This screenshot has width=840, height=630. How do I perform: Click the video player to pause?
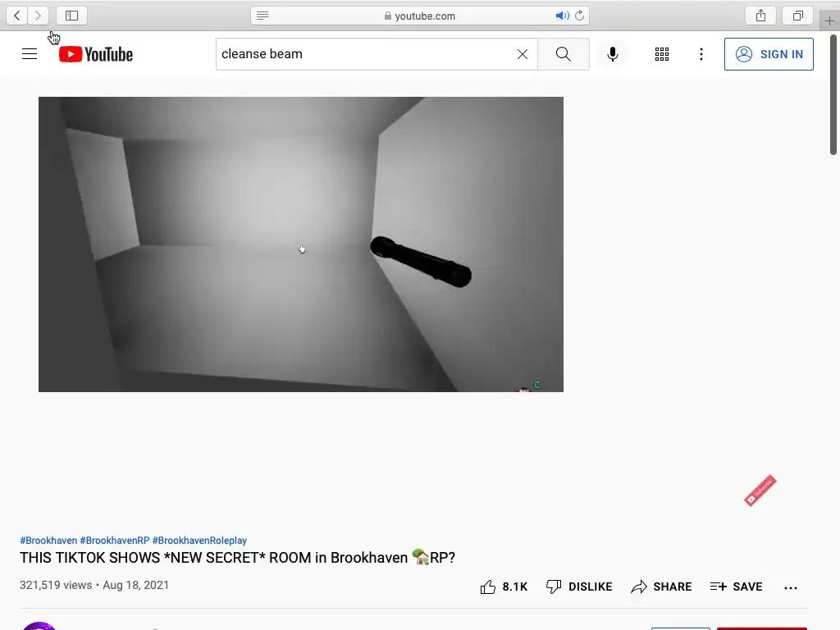tap(301, 244)
